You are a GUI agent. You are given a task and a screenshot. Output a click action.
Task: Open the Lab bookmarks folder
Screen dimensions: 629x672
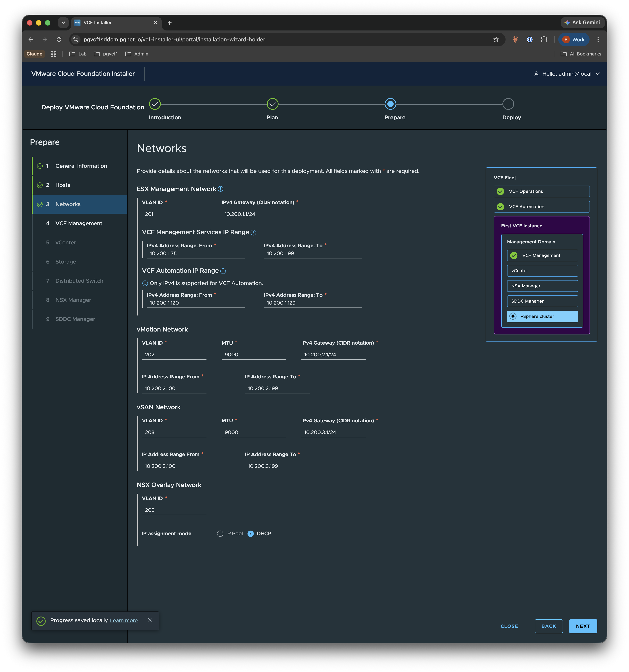coord(78,54)
